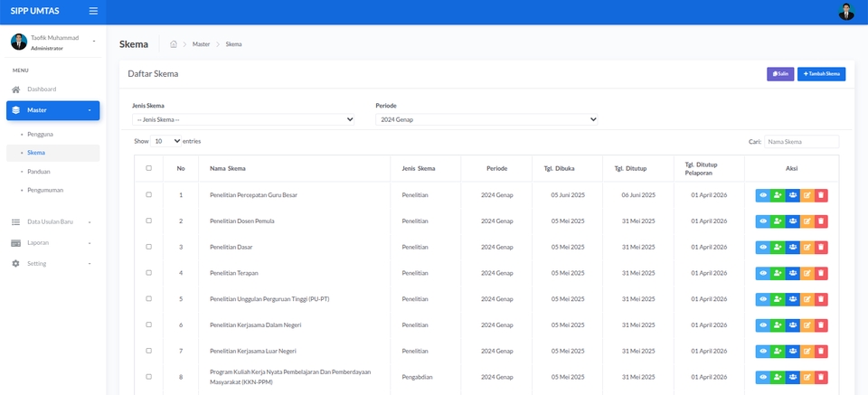The height and width of the screenshot is (395, 868).
Task: Check the box for Penelitian Percepatan Guru Besar
Action: pos(149,195)
